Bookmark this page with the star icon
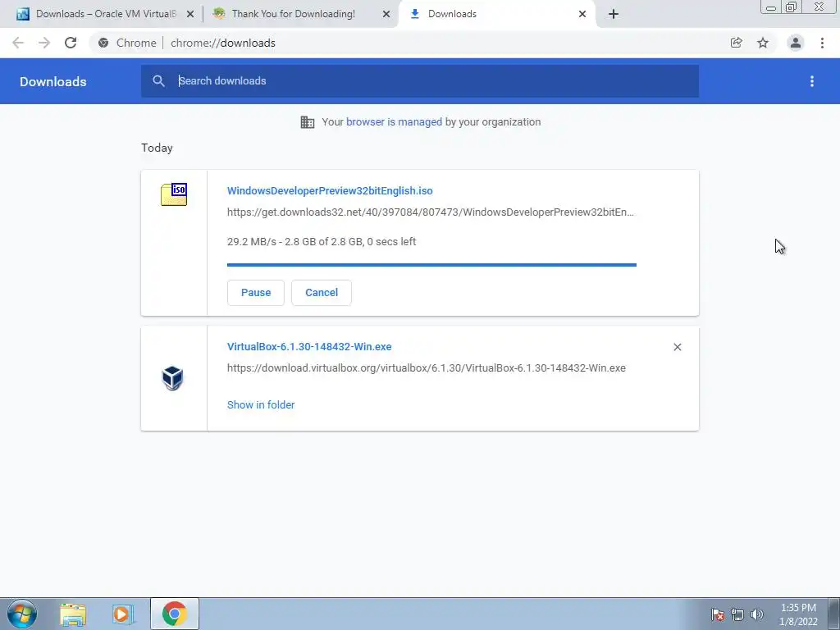 point(763,43)
